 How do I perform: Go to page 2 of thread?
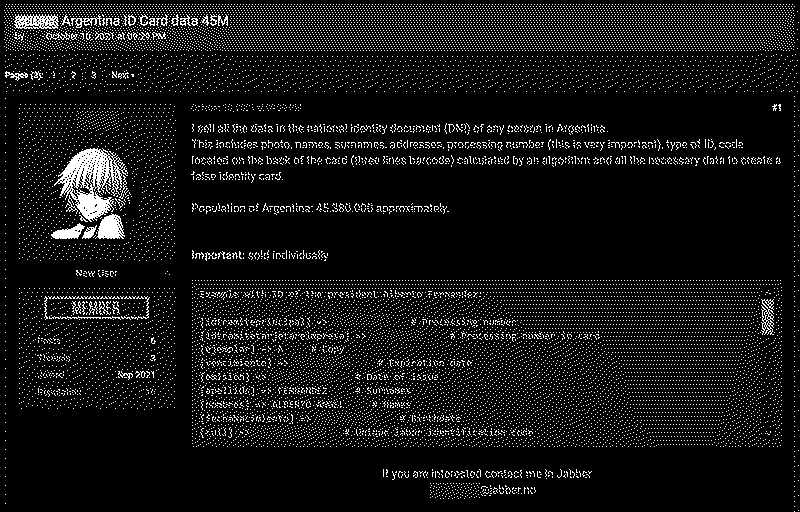pos(73,75)
